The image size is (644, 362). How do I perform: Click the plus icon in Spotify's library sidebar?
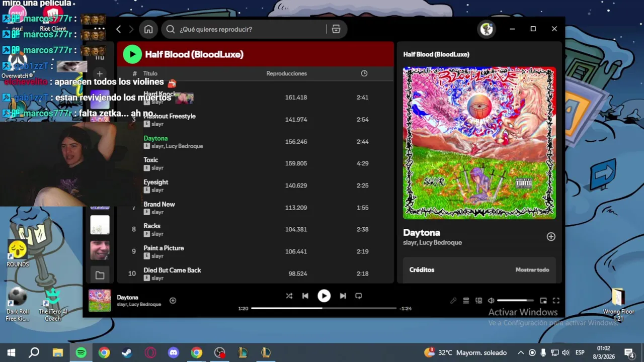100,74
